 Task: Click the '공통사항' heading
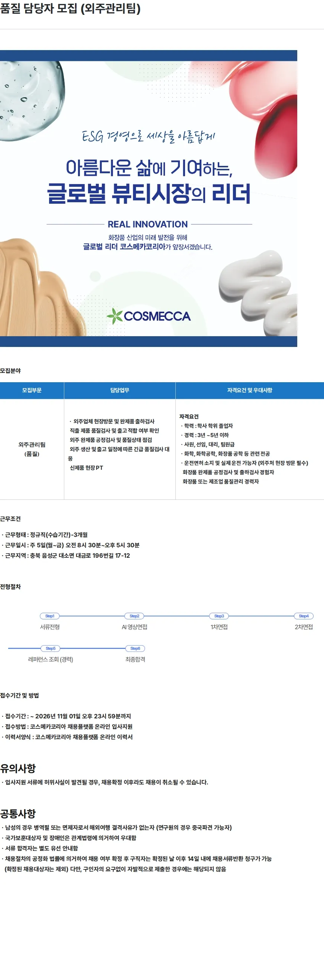(18, 813)
